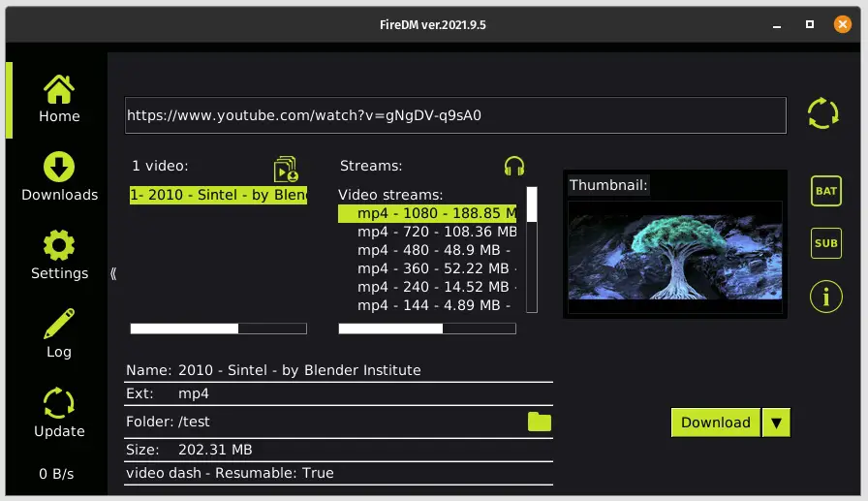868x501 pixels.
Task: Select the mp4 - 144 - 4.89 MB stream
Action: point(427,305)
